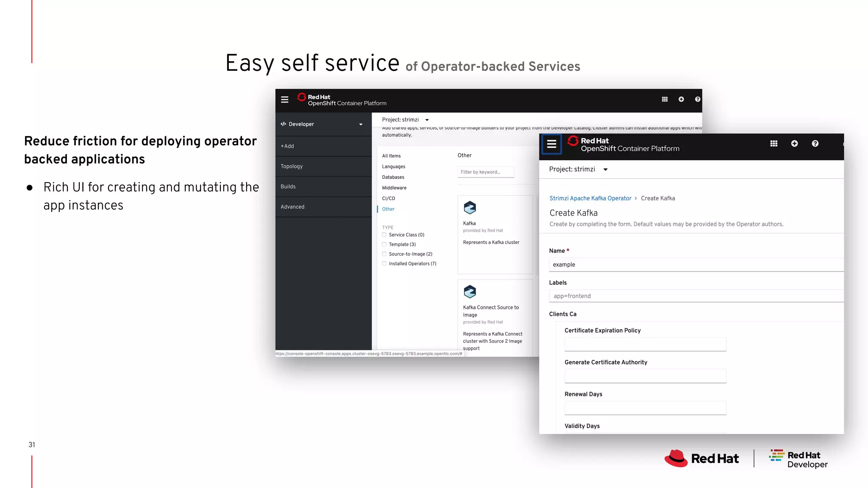The width and height of the screenshot is (868, 488).
Task: Select Other catalog category
Action: tap(388, 209)
